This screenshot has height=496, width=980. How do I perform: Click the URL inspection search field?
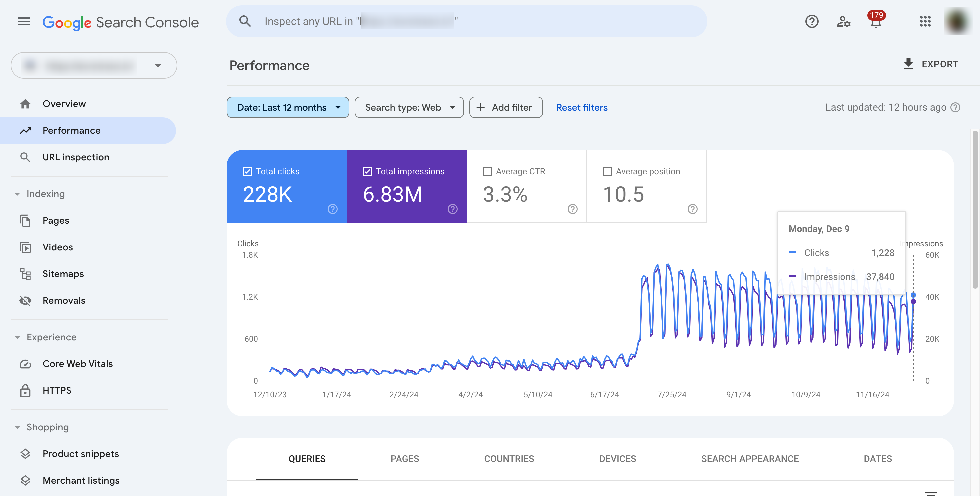click(x=466, y=22)
